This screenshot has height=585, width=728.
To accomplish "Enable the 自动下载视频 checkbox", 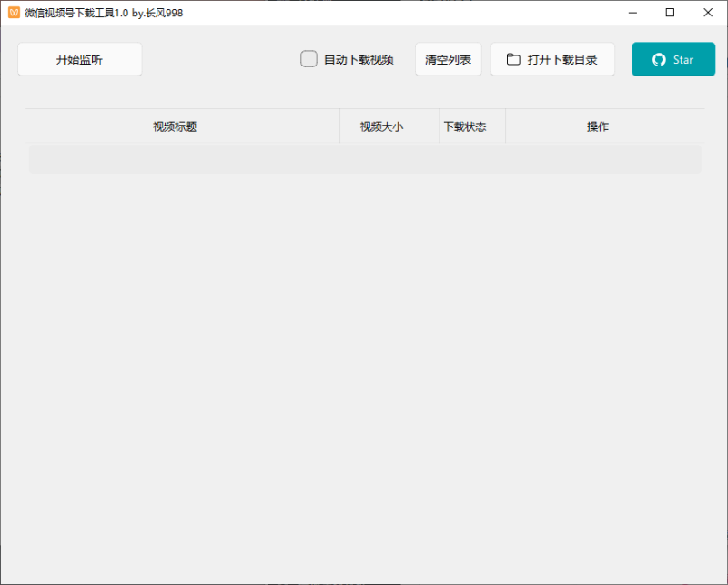I will pyautogui.click(x=308, y=59).
